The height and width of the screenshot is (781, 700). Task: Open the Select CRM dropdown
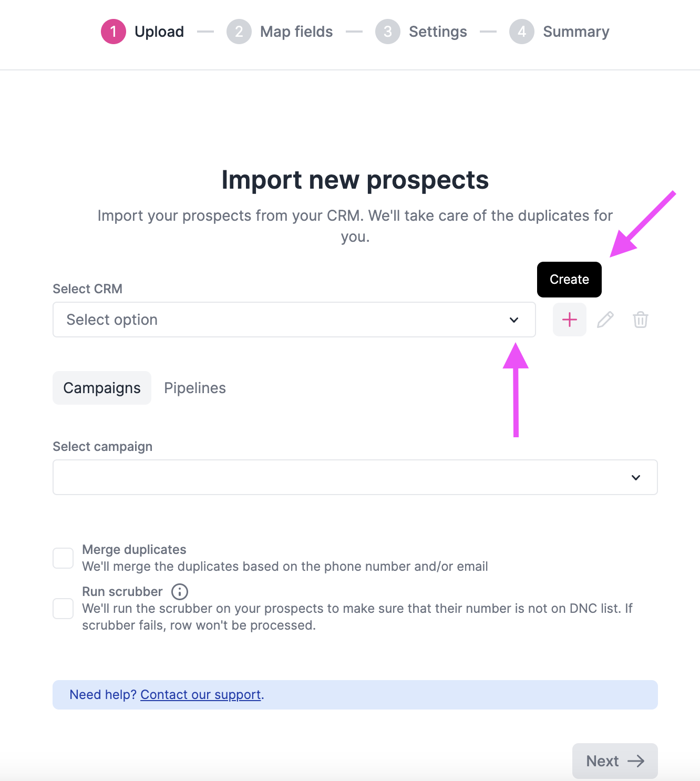[294, 320]
